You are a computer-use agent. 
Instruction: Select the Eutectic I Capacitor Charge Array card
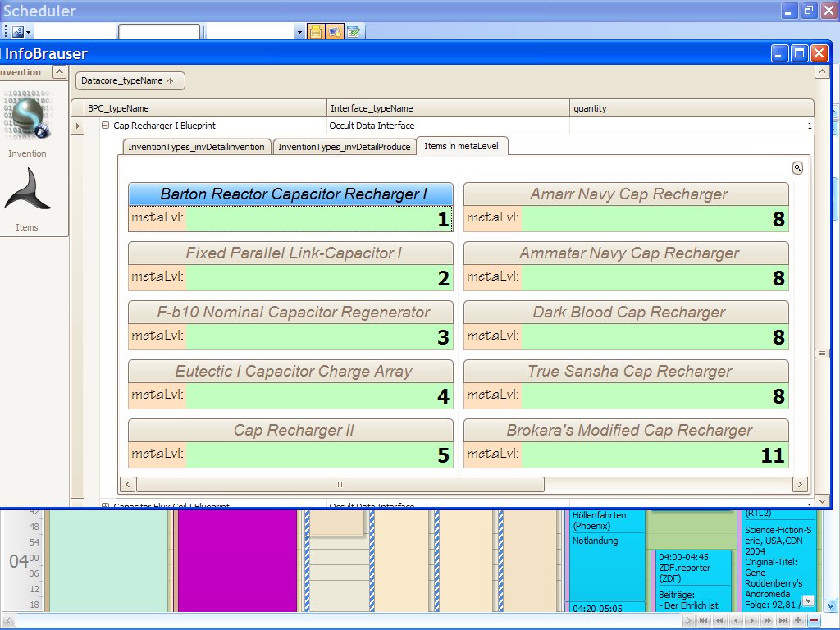coord(291,372)
